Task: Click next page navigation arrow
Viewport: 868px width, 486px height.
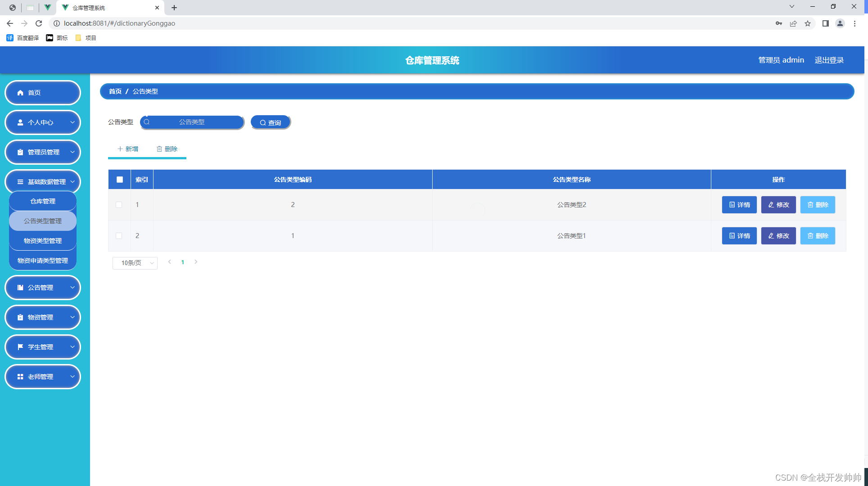Action: (196, 261)
